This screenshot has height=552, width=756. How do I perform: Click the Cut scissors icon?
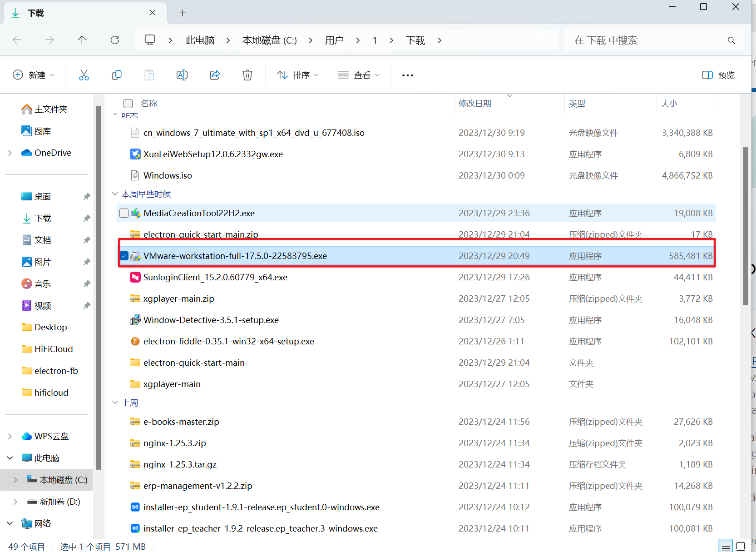(84, 75)
